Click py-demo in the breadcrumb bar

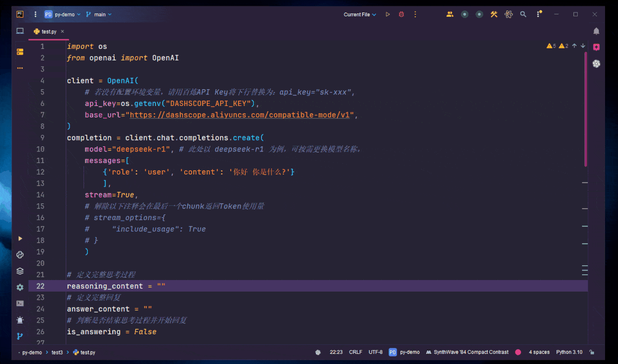click(32, 352)
